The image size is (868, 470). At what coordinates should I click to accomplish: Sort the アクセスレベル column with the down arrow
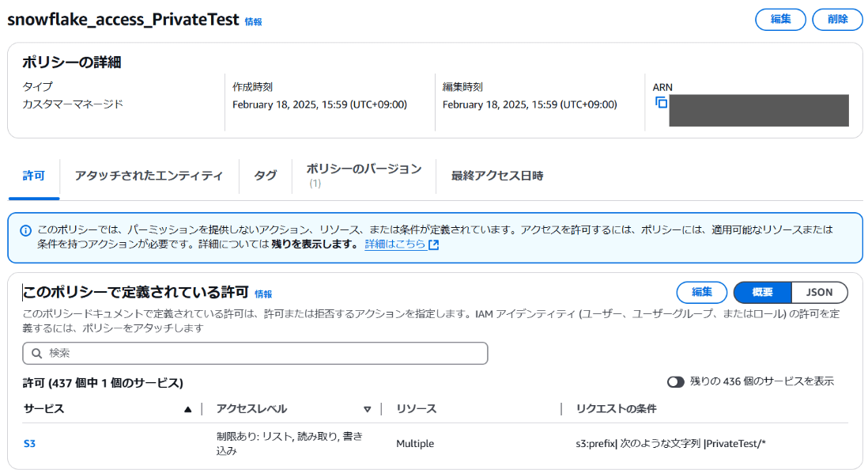coord(367,409)
